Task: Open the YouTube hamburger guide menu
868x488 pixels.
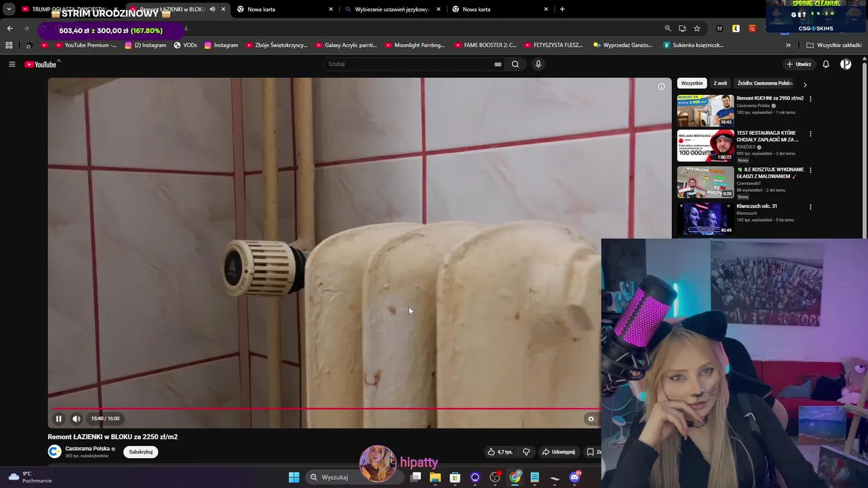Action: tap(12, 64)
